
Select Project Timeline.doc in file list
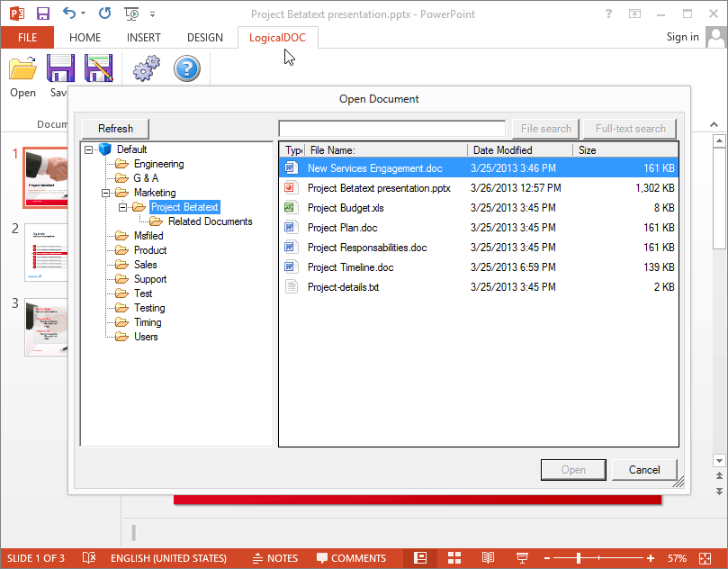(479, 267)
